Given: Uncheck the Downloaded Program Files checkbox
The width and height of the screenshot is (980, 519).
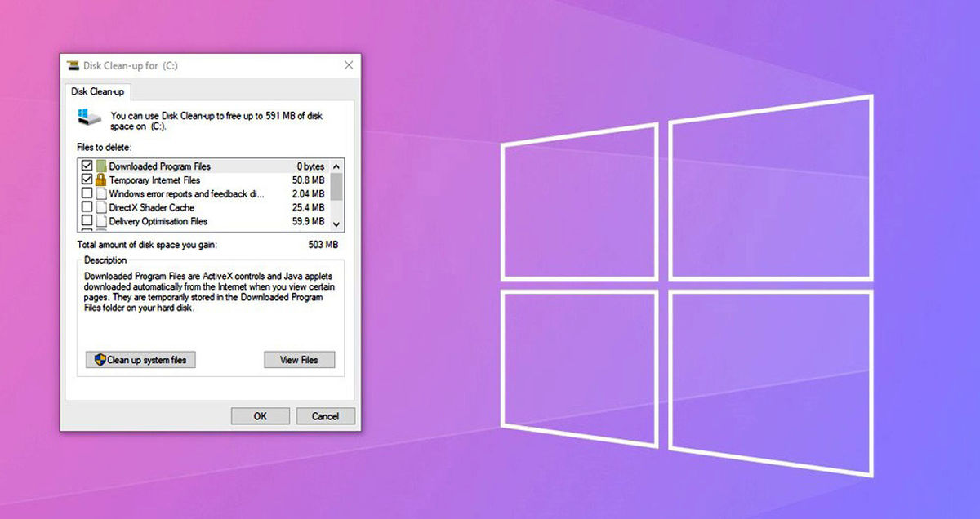Looking at the screenshot, I should [x=87, y=166].
